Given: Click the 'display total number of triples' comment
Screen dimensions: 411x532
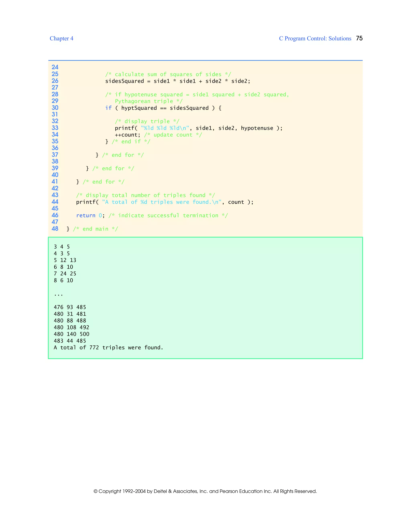Looking at the screenshot, I should [x=145, y=195].
